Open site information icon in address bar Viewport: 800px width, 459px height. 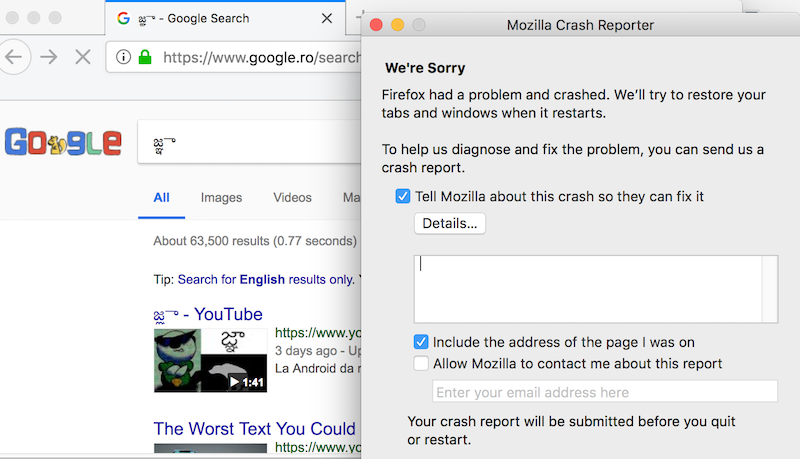pyautogui.click(x=123, y=57)
